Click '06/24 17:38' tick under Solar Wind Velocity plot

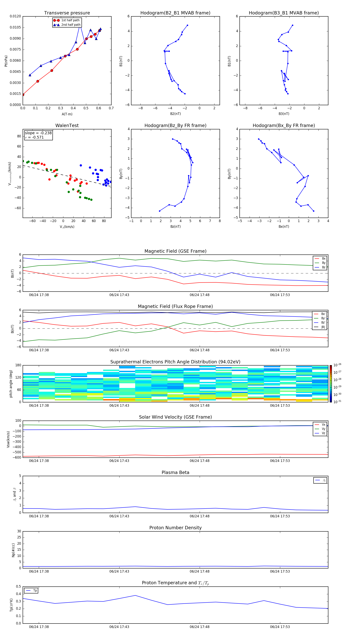click(39, 461)
